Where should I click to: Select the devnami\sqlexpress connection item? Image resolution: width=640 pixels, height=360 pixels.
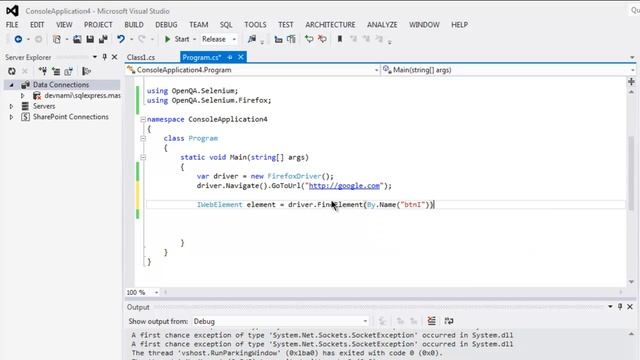(82, 96)
